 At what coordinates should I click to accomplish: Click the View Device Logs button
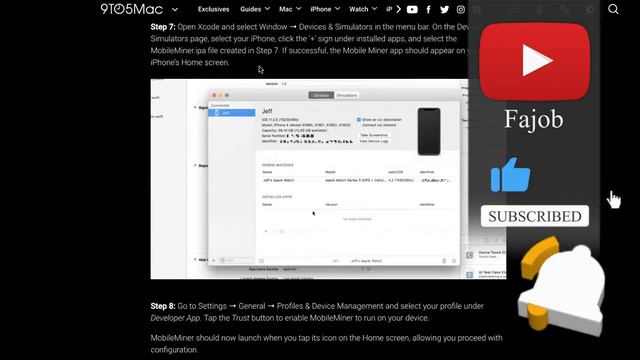coord(374,141)
